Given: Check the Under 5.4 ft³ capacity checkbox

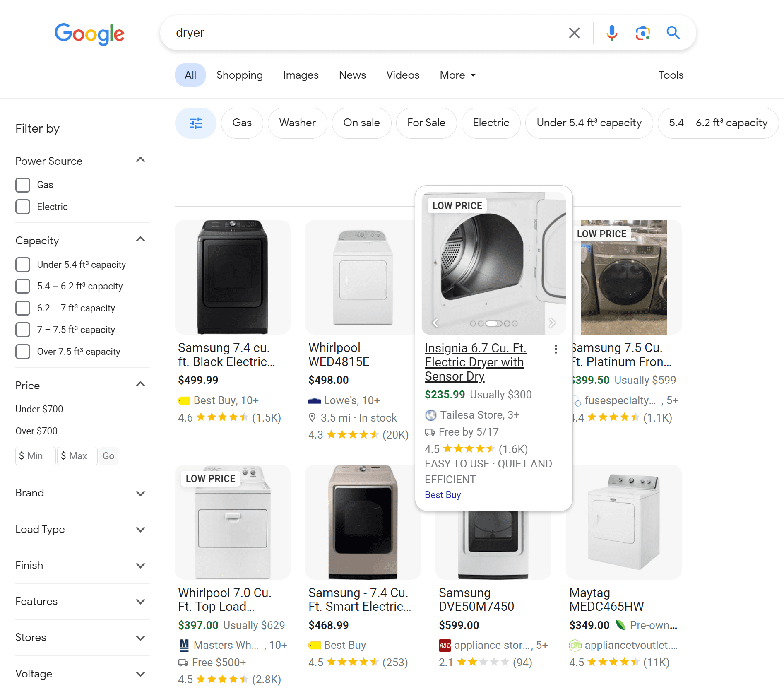Looking at the screenshot, I should click(x=23, y=264).
